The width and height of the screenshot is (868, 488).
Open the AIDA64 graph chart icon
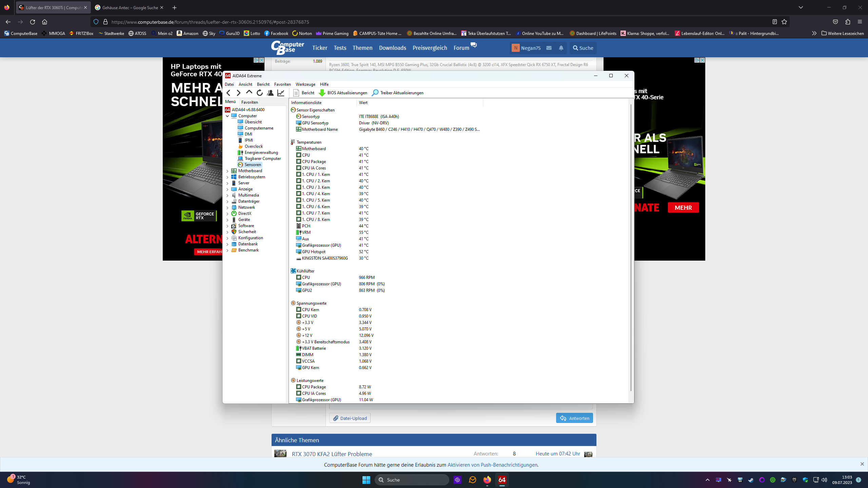pyautogui.click(x=281, y=93)
